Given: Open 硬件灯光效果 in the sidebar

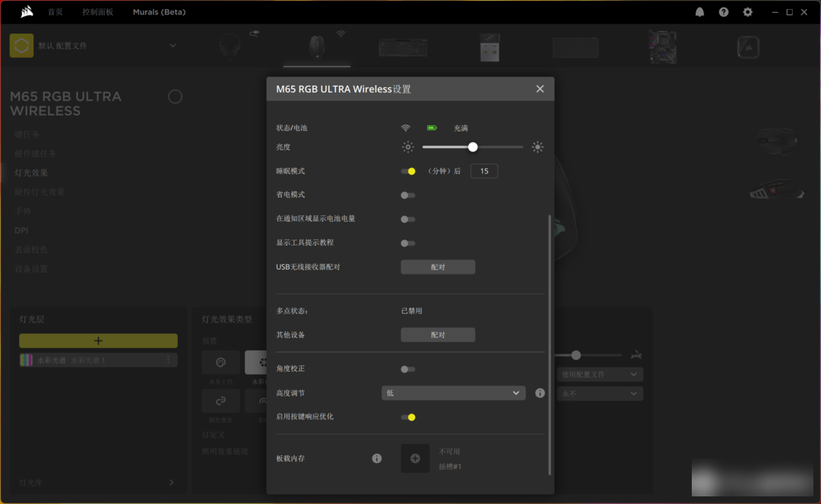Looking at the screenshot, I should [40, 192].
